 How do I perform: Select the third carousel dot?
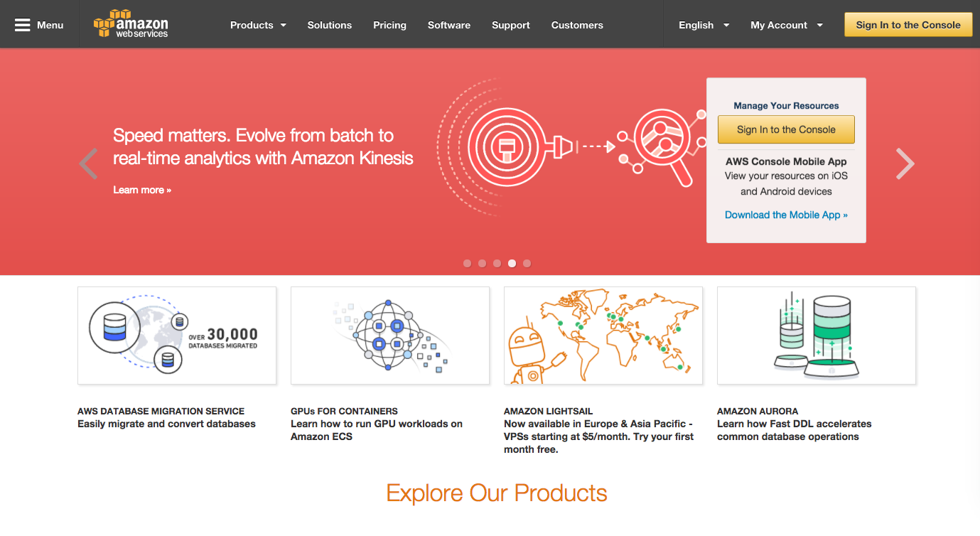click(497, 263)
